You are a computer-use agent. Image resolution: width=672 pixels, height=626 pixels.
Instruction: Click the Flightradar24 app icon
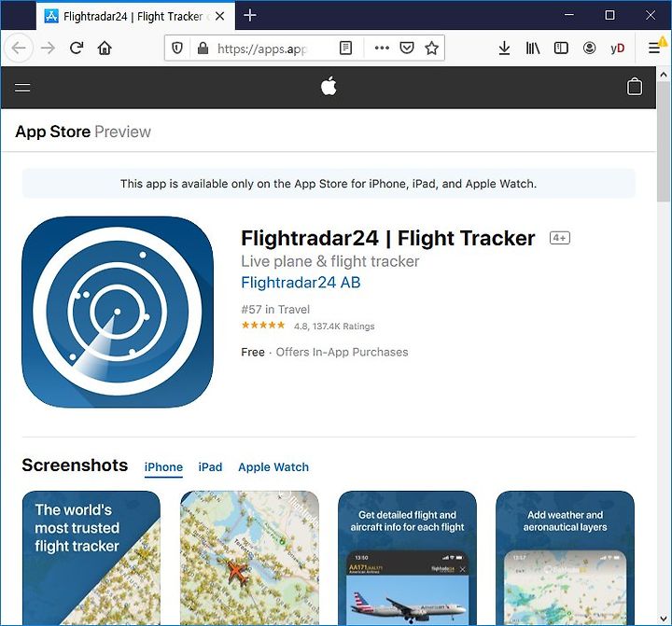click(118, 312)
